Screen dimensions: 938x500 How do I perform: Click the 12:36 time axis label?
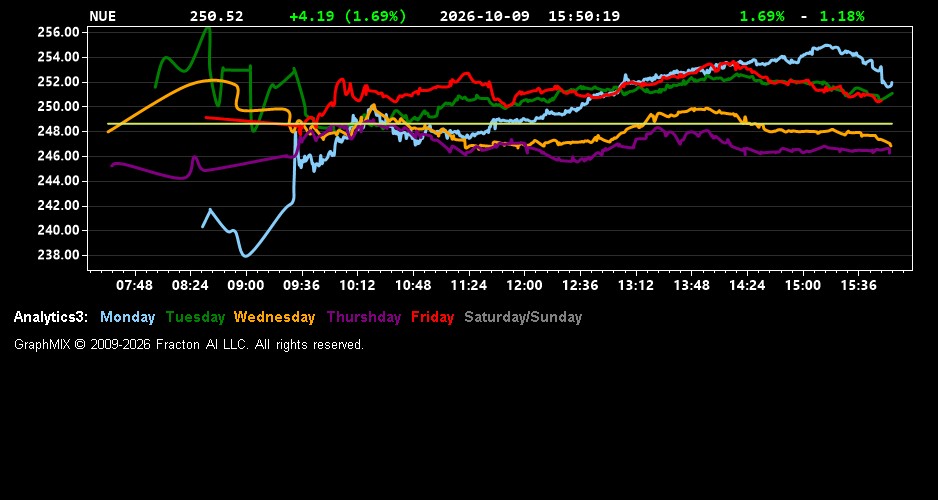[x=580, y=285]
